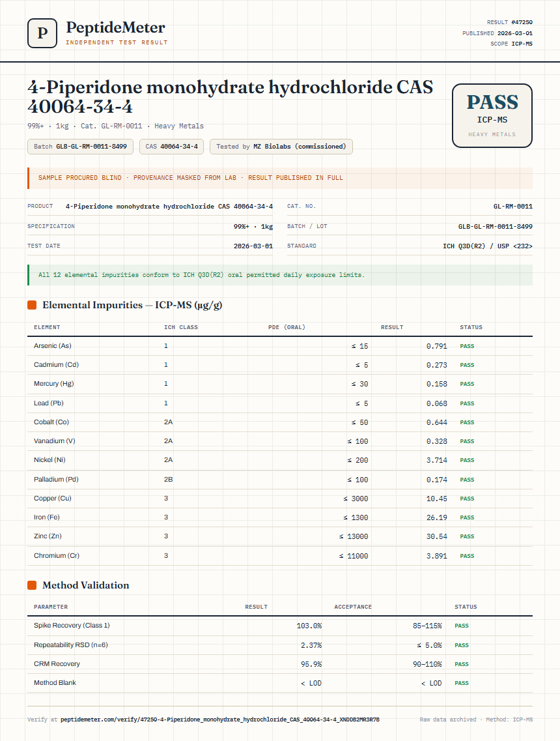Click the PeptideMeter brand name
Image resolution: width=560 pixels, height=741 pixels.
(x=116, y=27)
